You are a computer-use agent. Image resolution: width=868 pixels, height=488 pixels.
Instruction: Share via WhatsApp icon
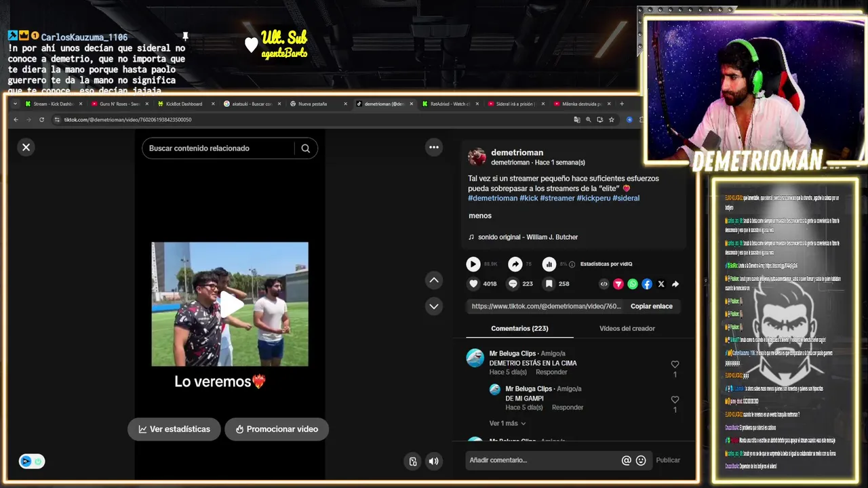633,284
